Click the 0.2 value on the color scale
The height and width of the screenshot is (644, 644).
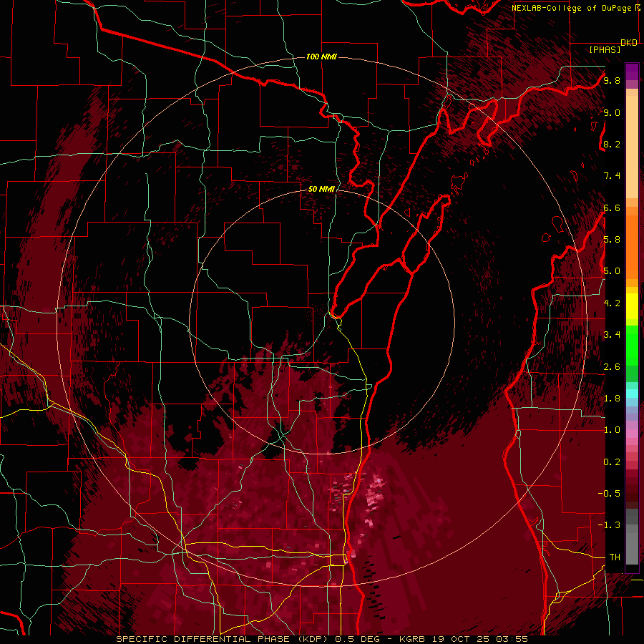[612, 462]
